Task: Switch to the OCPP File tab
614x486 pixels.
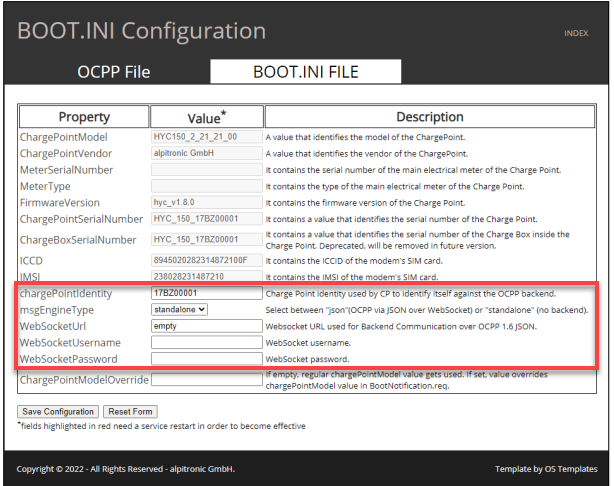Action: point(114,72)
